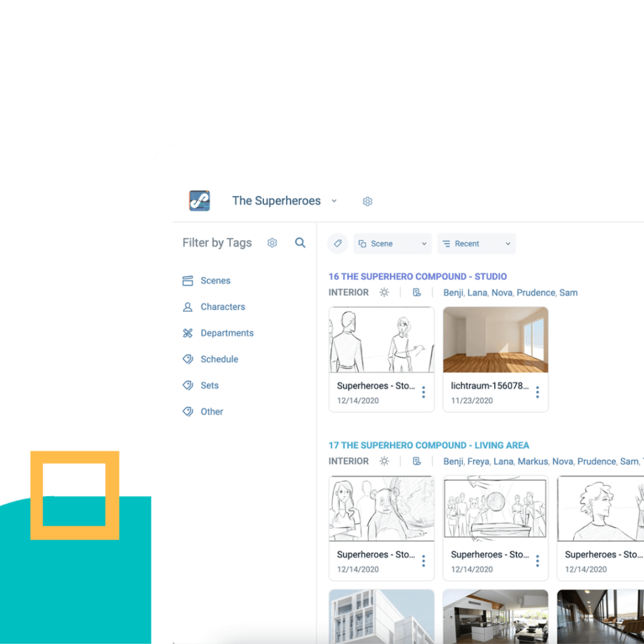Screen dimensions: 644x644
Task: Toggle the tag filter icon button
Action: coord(338,243)
